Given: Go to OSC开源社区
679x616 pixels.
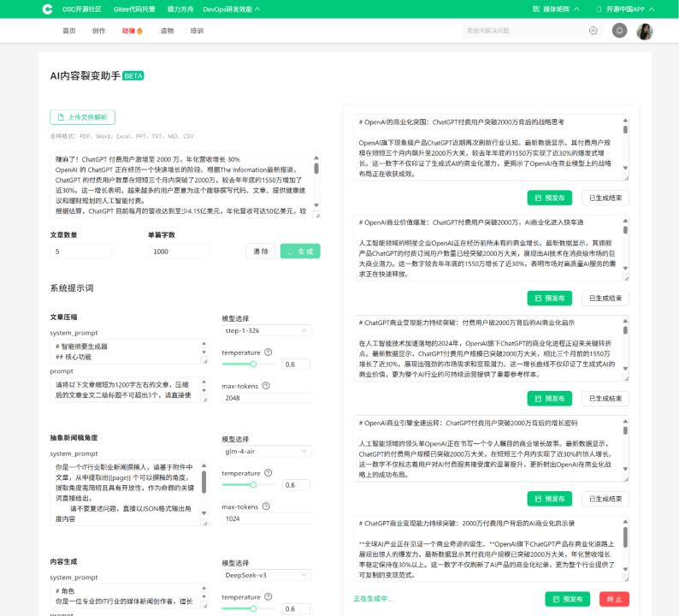Looking at the screenshot, I should pyautogui.click(x=82, y=9).
